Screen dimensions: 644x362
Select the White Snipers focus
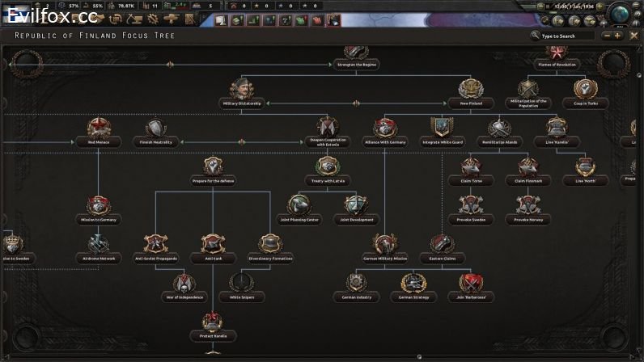pyautogui.click(x=242, y=284)
